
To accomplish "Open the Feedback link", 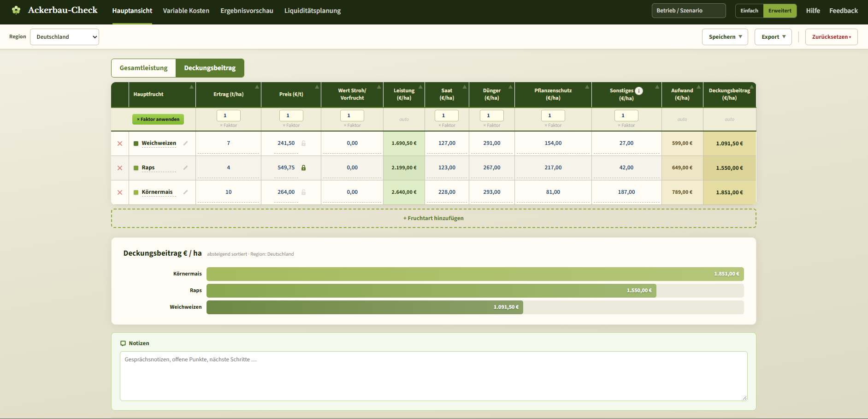I will click(843, 11).
